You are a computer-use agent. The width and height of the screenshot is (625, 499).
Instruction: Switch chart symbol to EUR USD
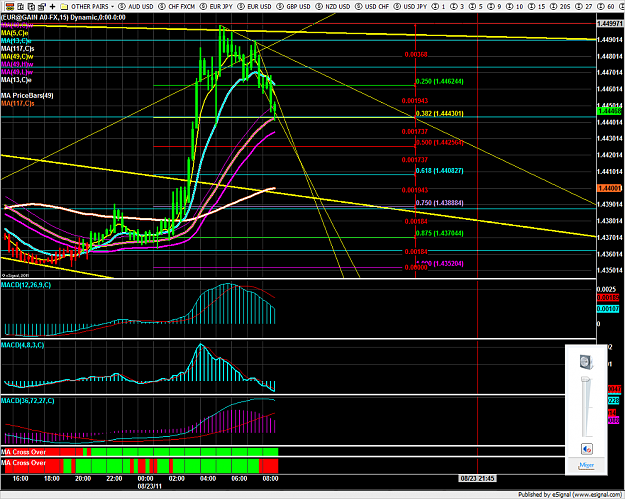point(255,6)
